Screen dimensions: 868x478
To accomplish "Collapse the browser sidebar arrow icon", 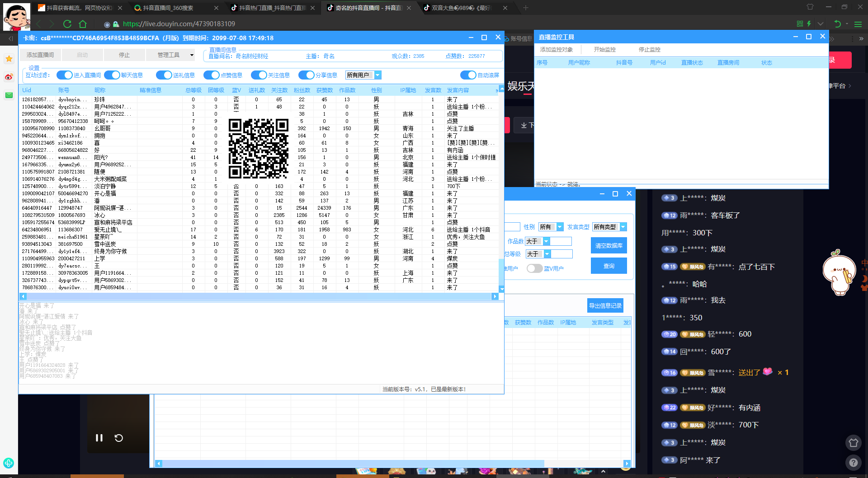I will pyautogui.click(x=10, y=39).
